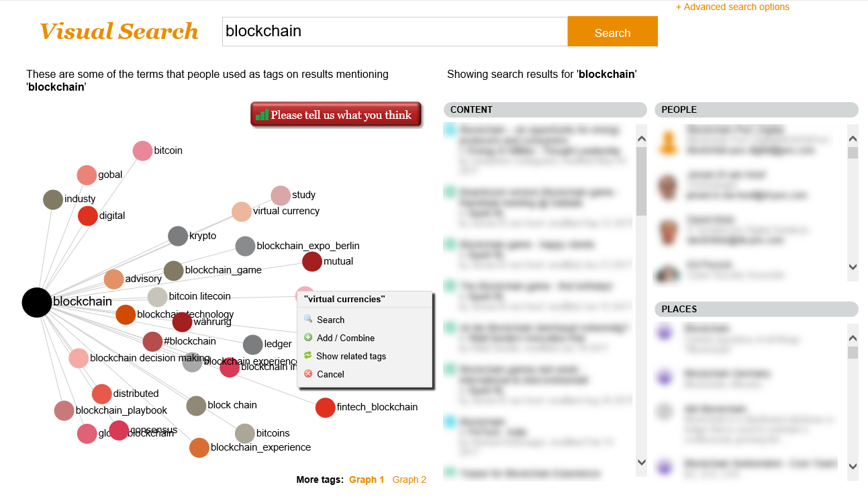Screen dimensions: 868x503
Task: Choose Show related tags menu entry
Action: [x=351, y=356]
